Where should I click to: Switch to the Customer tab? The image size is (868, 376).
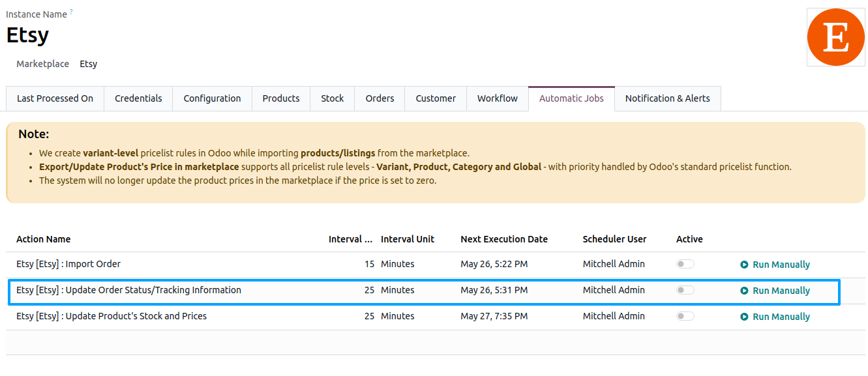[436, 98]
